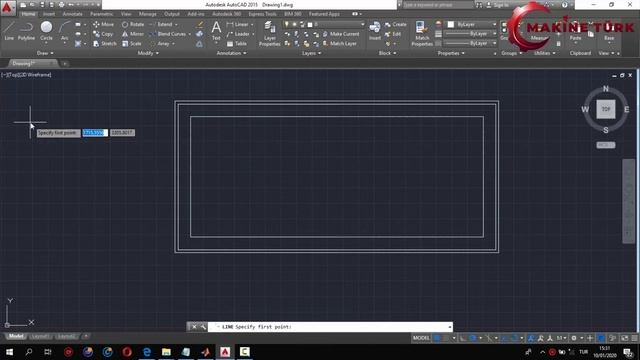The width and height of the screenshot is (640, 360).
Task: Toggle clean screen icon
Action: pos(624,338)
